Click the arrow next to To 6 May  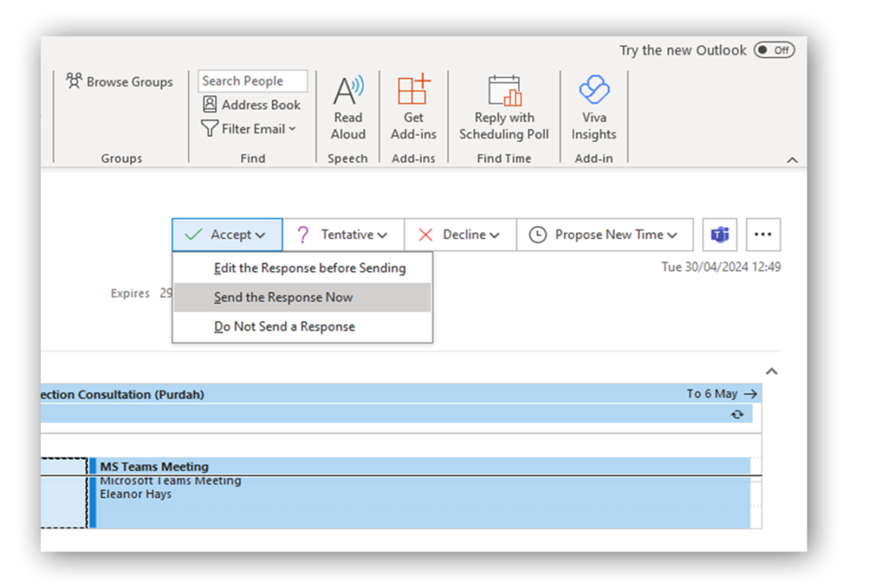tap(750, 394)
